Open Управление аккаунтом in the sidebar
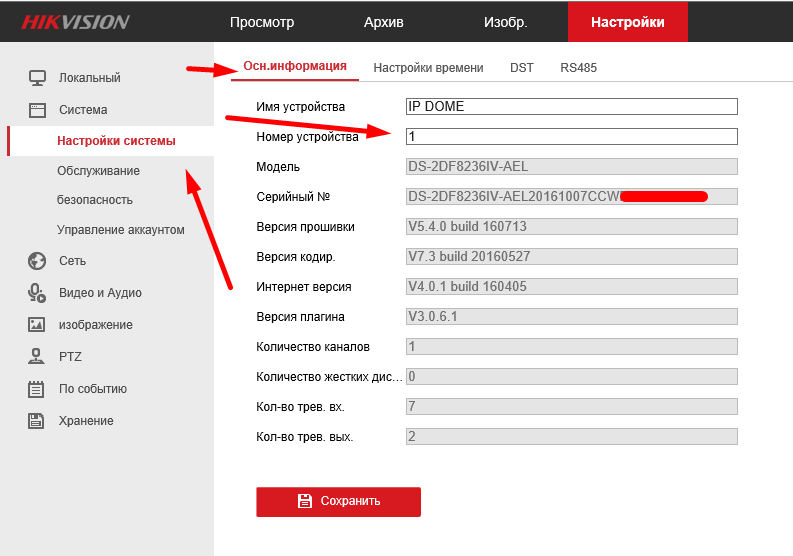 point(121,230)
